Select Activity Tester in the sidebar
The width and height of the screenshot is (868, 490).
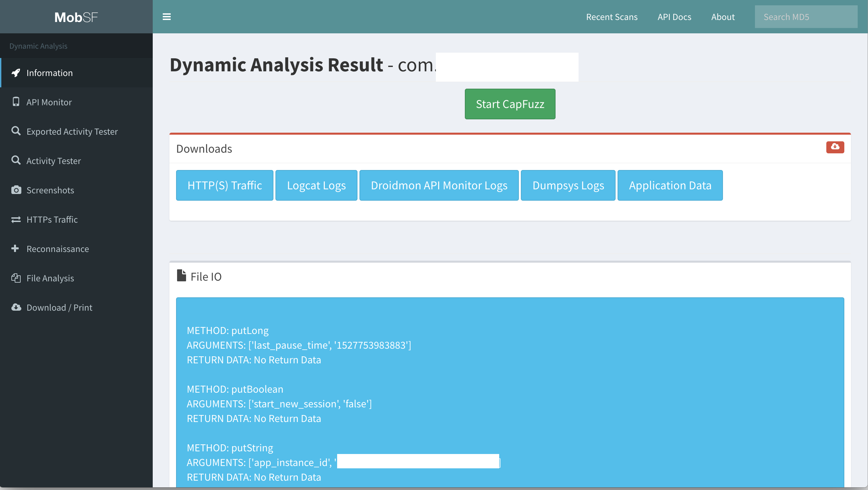click(77, 161)
